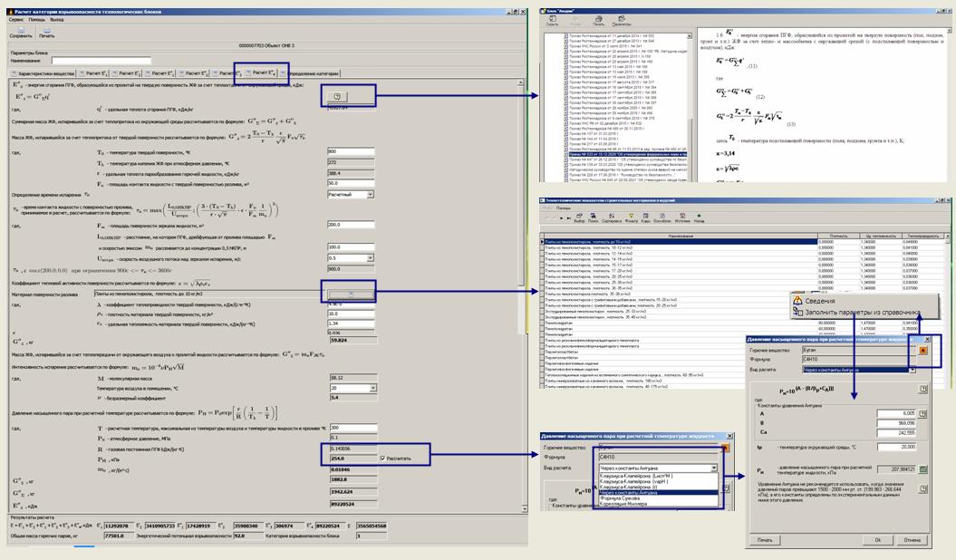Expand the Расчетный evaporation time dropdown
956x560 pixels.
click(370, 195)
